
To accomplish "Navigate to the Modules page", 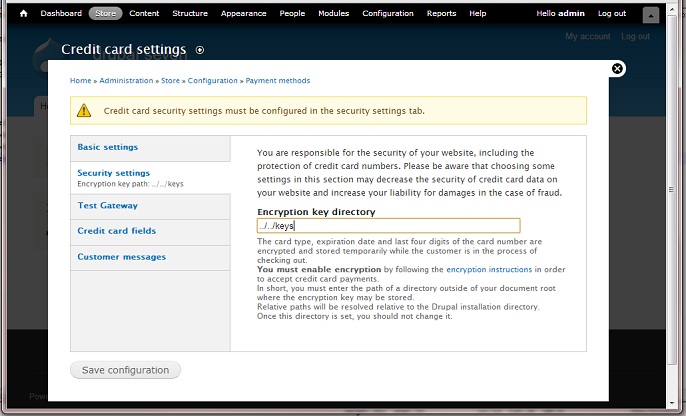I will click(x=334, y=14).
